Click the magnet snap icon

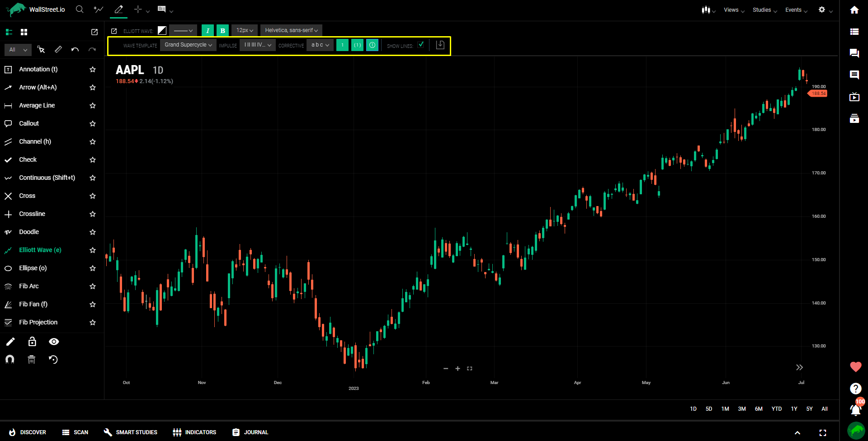[x=9, y=359]
